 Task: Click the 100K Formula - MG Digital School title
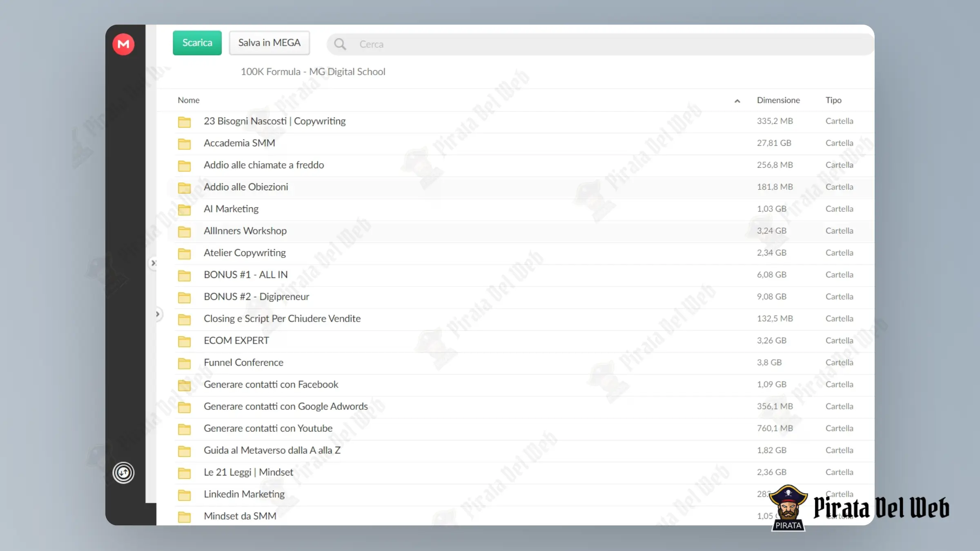coord(313,72)
